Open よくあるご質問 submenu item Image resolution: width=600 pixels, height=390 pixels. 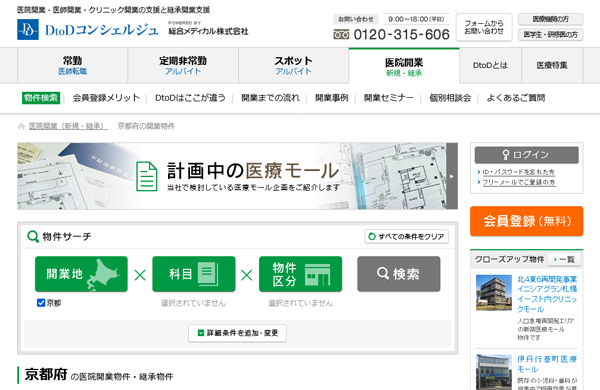(x=515, y=98)
